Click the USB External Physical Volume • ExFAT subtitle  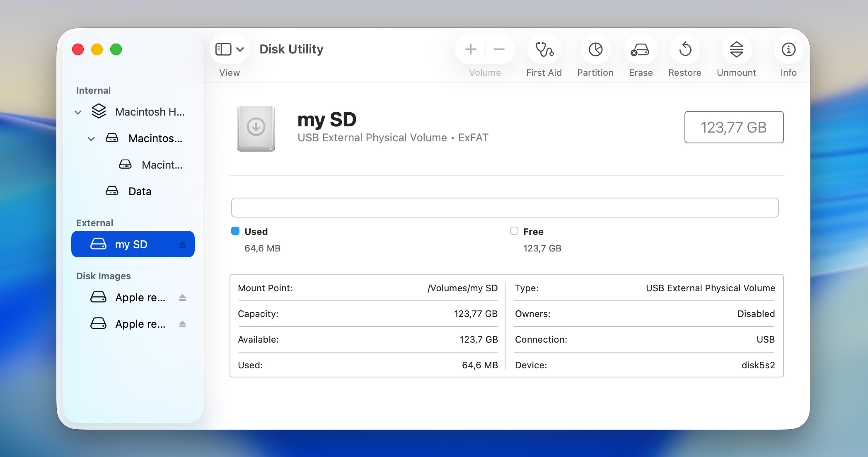pos(393,138)
